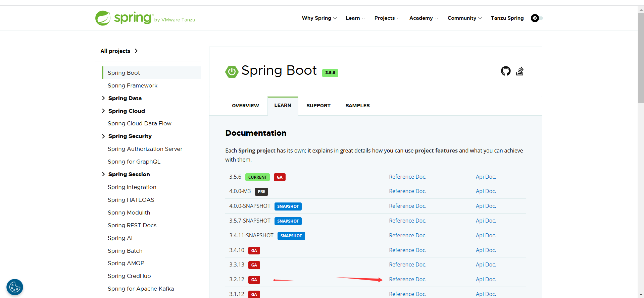
Task: Click the CURRENT badge on 3.5.6
Action: point(257,177)
